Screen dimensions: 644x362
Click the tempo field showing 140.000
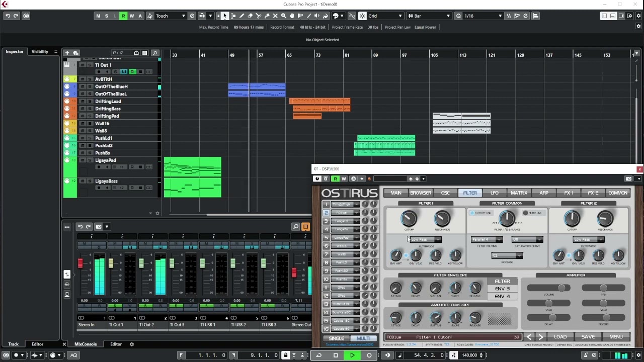coord(470,355)
